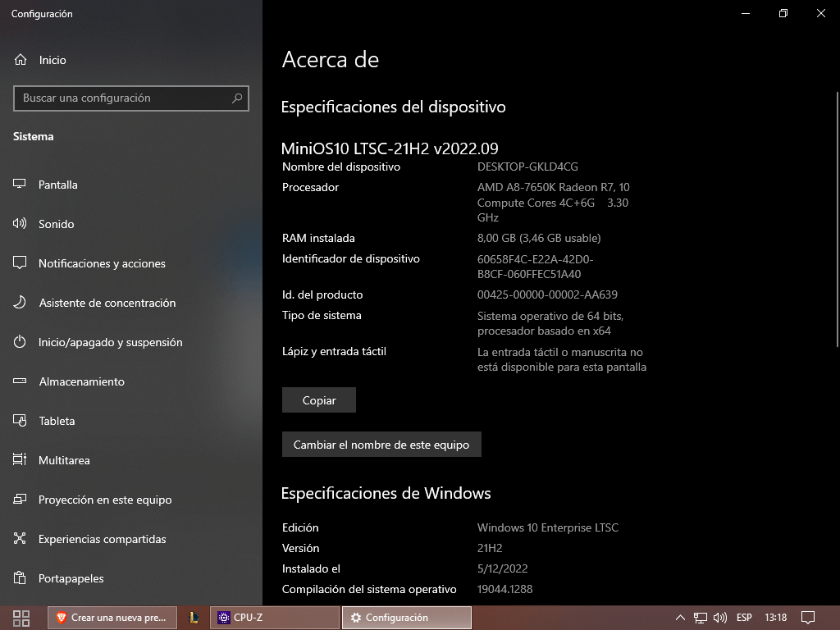
Task: Click the Pantalla monitor icon
Action: [x=20, y=185]
